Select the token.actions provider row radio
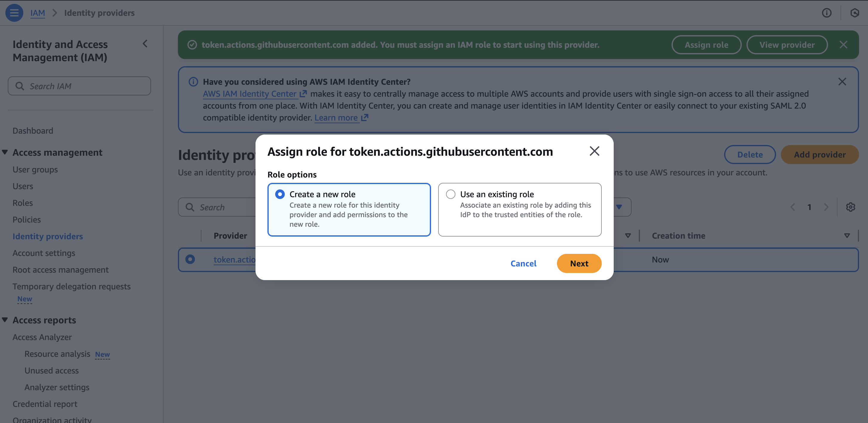Image resolution: width=868 pixels, height=423 pixels. click(191, 259)
